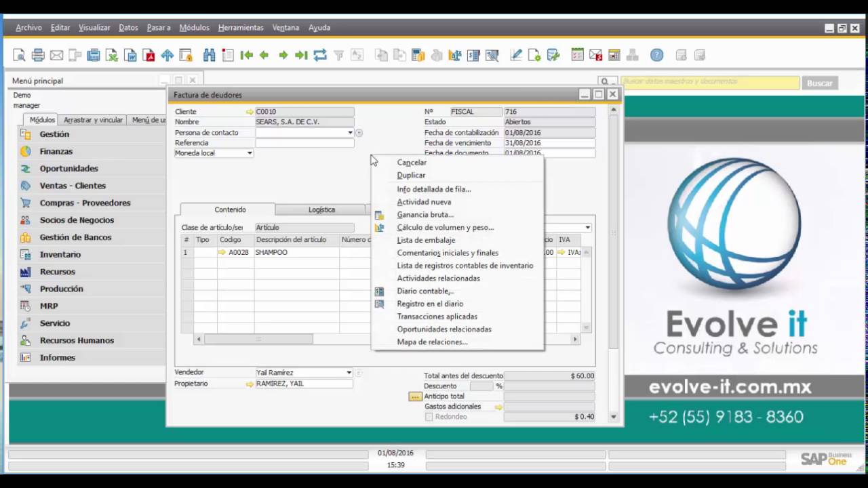This screenshot has height=488, width=868.
Task: Switch to the Logística tab
Action: coord(321,210)
